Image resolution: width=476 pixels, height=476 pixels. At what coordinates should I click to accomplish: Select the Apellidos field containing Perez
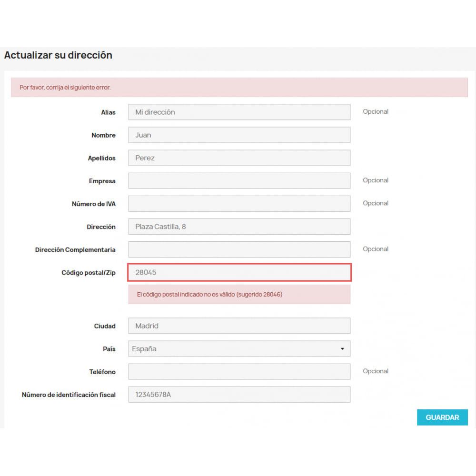[239, 158]
